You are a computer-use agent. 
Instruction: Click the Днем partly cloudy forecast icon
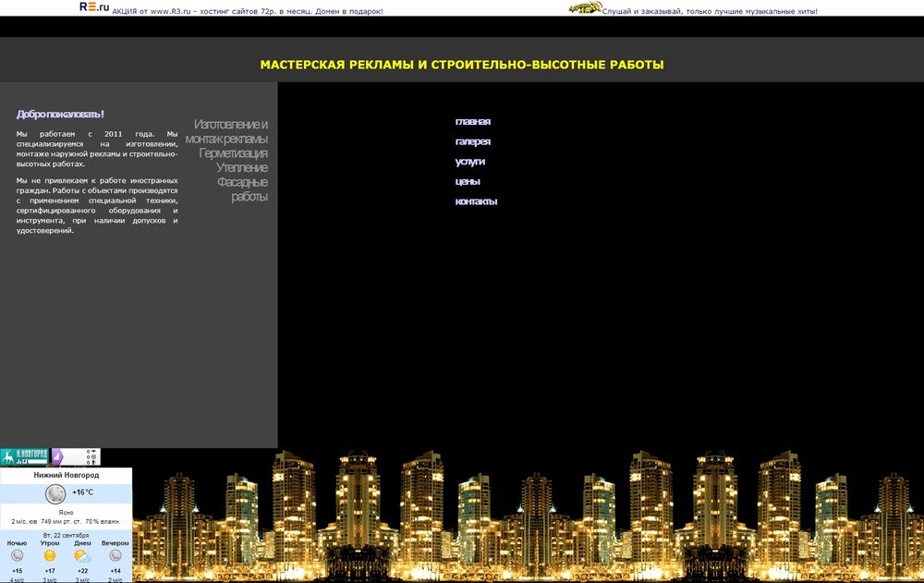[82, 556]
